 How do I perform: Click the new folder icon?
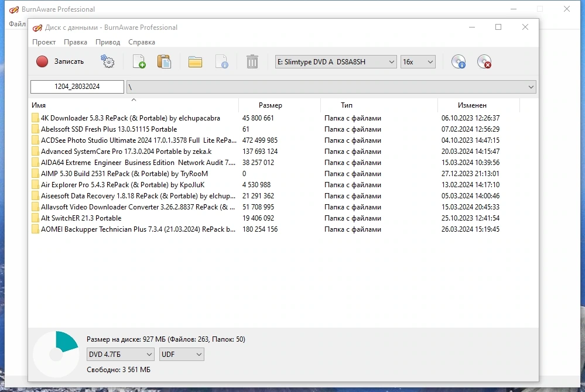(x=195, y=61)
